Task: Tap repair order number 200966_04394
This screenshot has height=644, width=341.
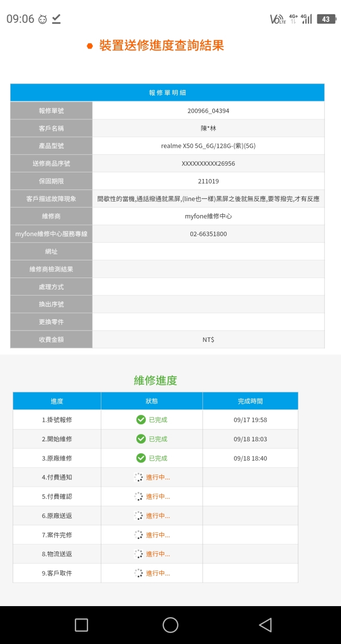Action: coord(208,111)
